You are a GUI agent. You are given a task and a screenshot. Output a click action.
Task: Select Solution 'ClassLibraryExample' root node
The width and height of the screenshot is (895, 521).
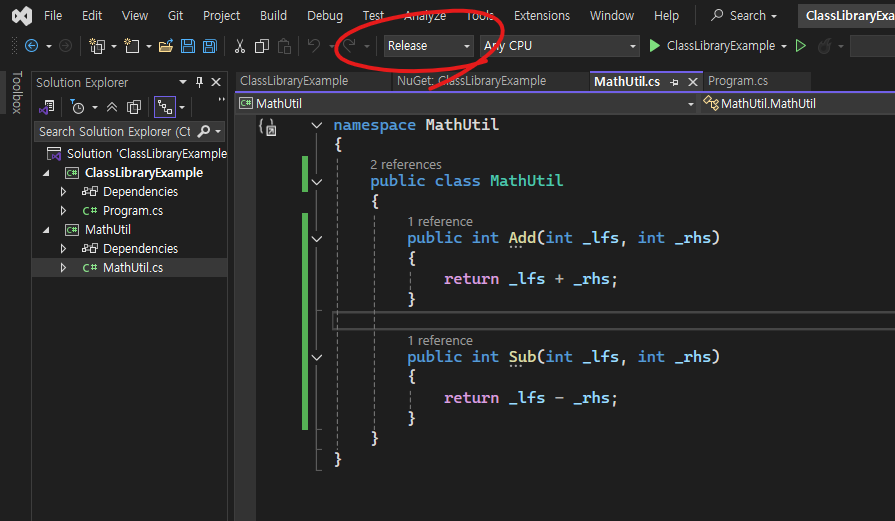(136, 154)
